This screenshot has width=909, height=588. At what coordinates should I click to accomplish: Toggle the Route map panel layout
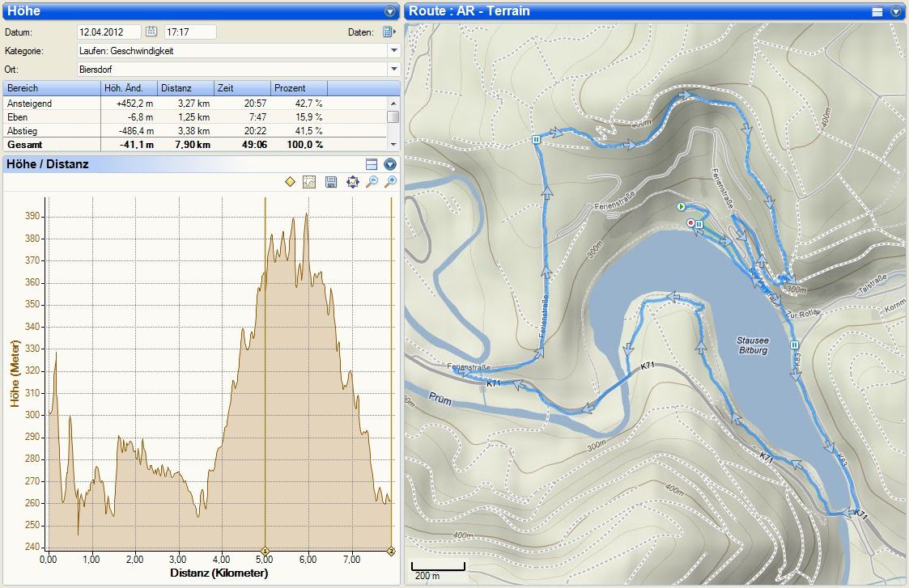click(877, 11)
